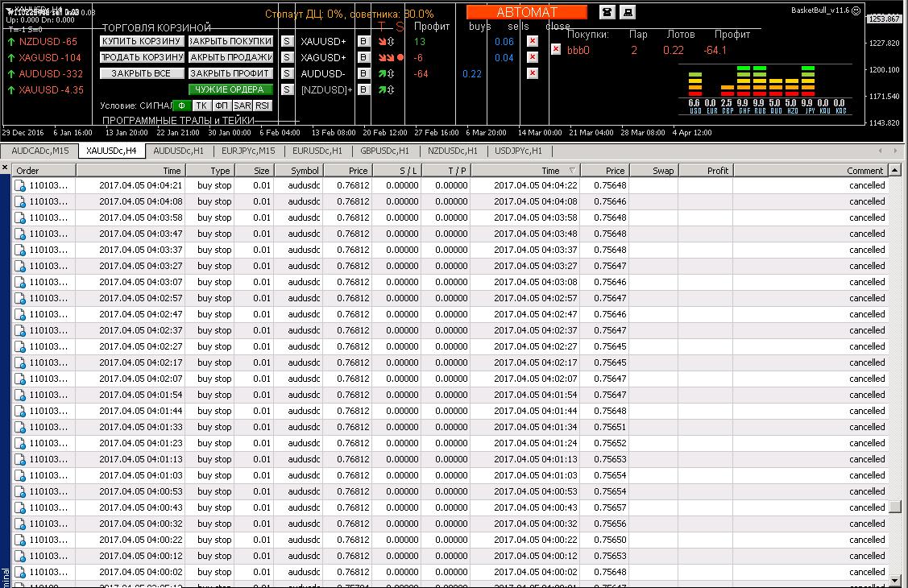This screenshot has height=588, width=908.
Task: Click the laptop icon button in top bar
Action: pos(628,12)
